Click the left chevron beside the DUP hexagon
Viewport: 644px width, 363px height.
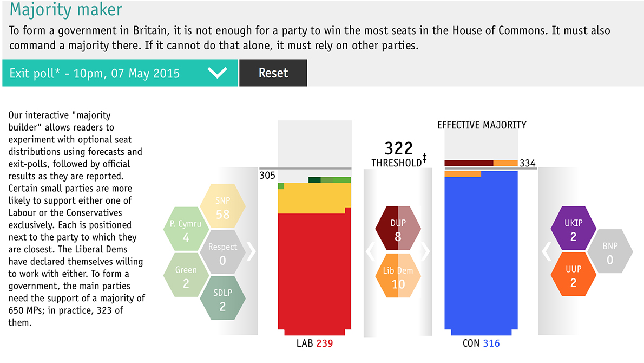pyautogui.click(x=371, y=251)
